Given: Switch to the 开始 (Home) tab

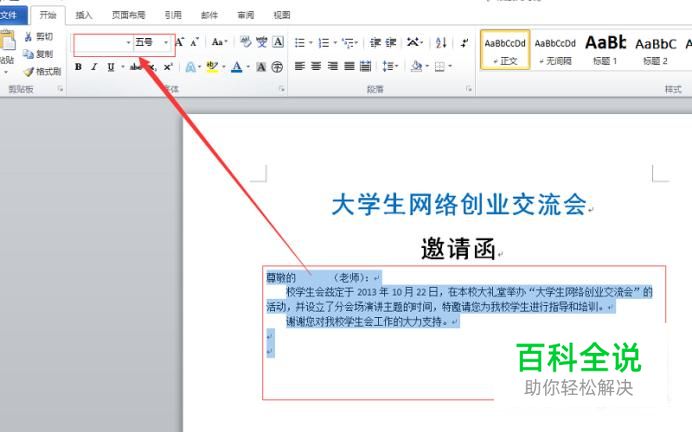Looking at the screenshot, I should [48, 15].
